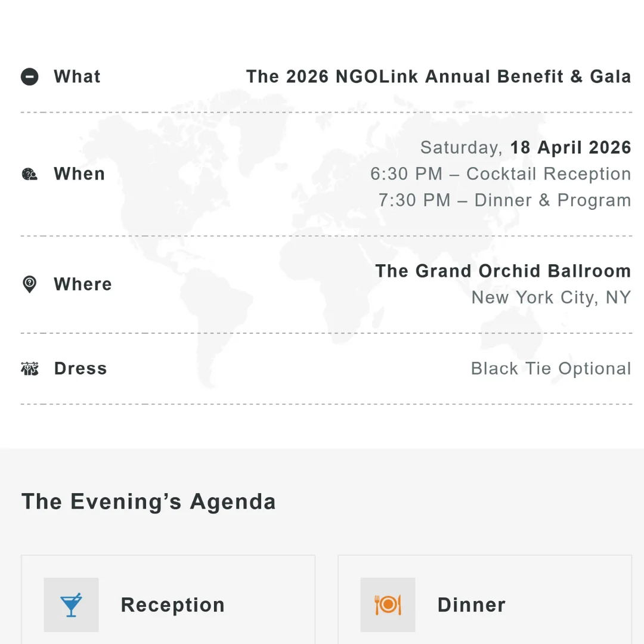
Task: Click the clothes hanger icon beside Dress
Action: pos(30,369)
